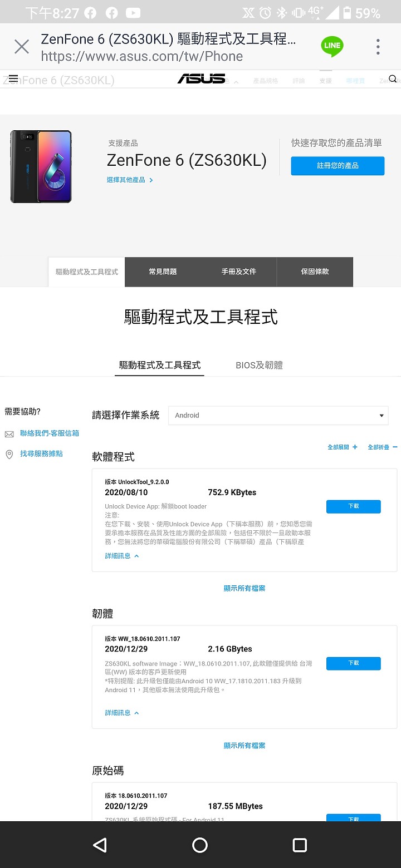The height and width of the screenshot is (868, 401).
Task: Tap the 752.9 KBytes file size text
Action: (x=232, y=492)
